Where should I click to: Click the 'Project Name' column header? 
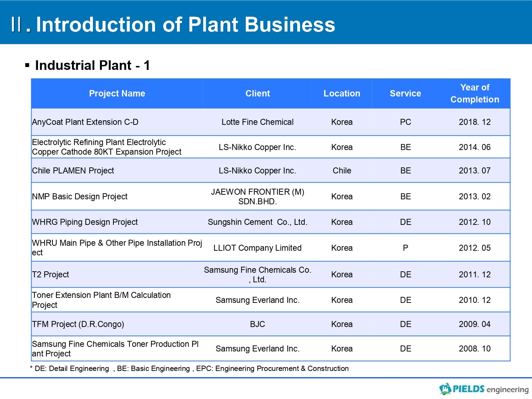117,94
